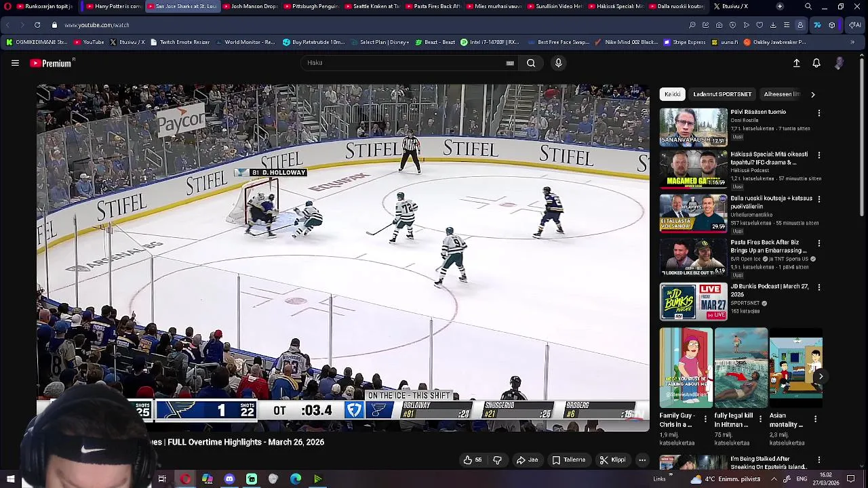Click the Opera snapshot camera icon

coord(719,25)
